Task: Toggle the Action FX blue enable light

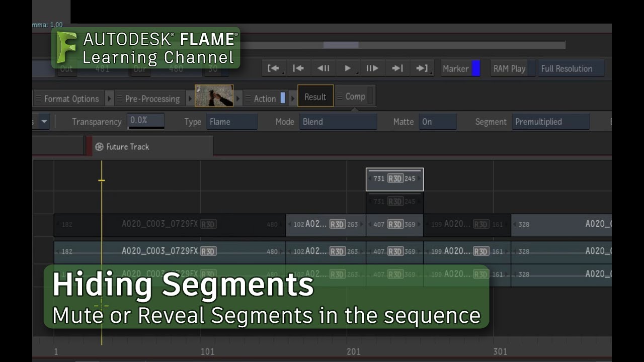Action: pos(283,98)
